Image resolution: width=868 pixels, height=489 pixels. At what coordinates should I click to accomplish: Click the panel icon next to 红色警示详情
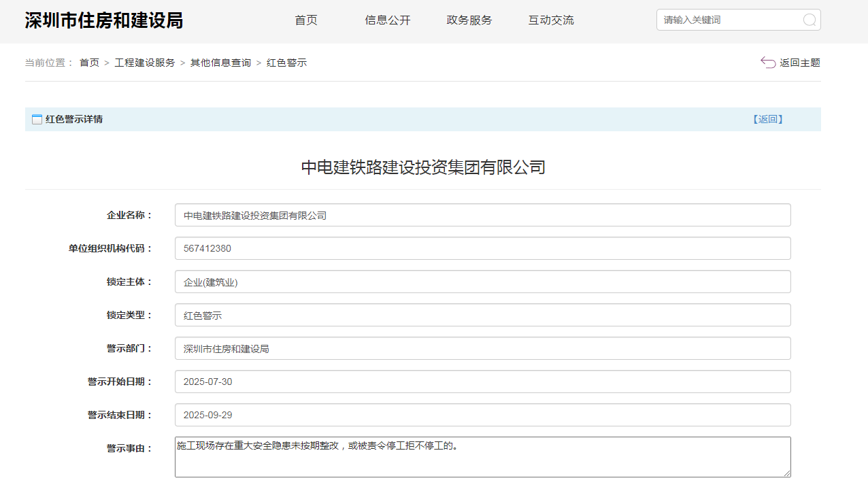[37, 120]
